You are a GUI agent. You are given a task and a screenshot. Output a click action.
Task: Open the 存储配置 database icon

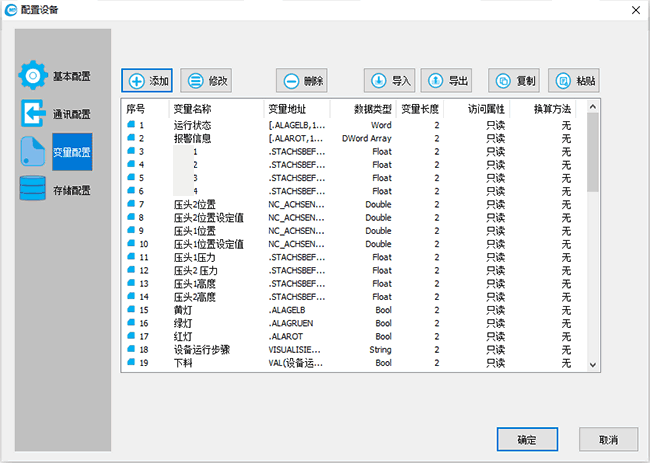(34, 189)
